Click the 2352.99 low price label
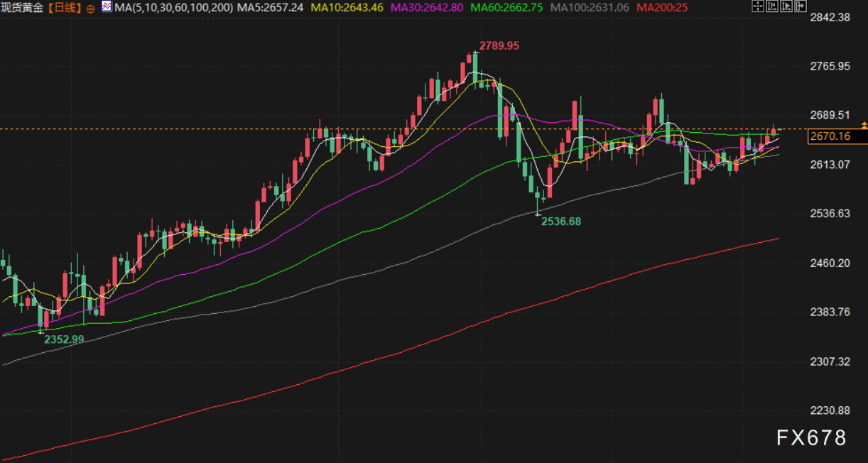This screenshot has height=463, width=868. [x=64, y=339]
